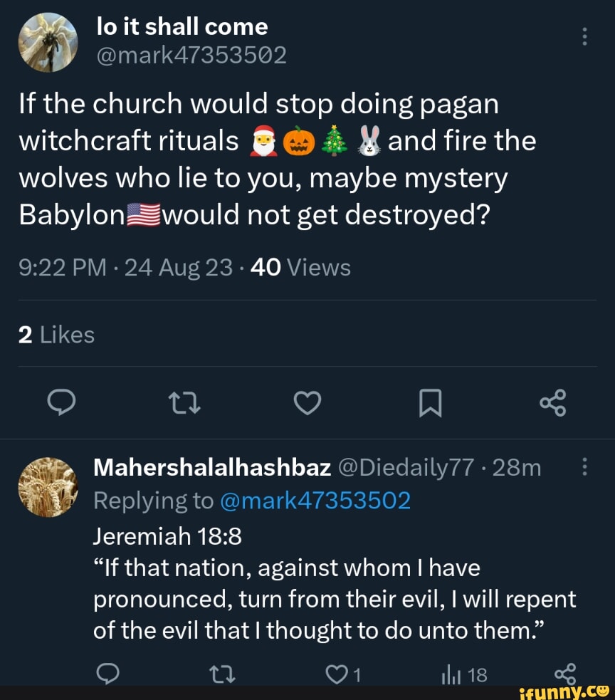This screenshot has width=615, height=700.
Task: Bookmark the main tweet
Action: click(431, 404)
